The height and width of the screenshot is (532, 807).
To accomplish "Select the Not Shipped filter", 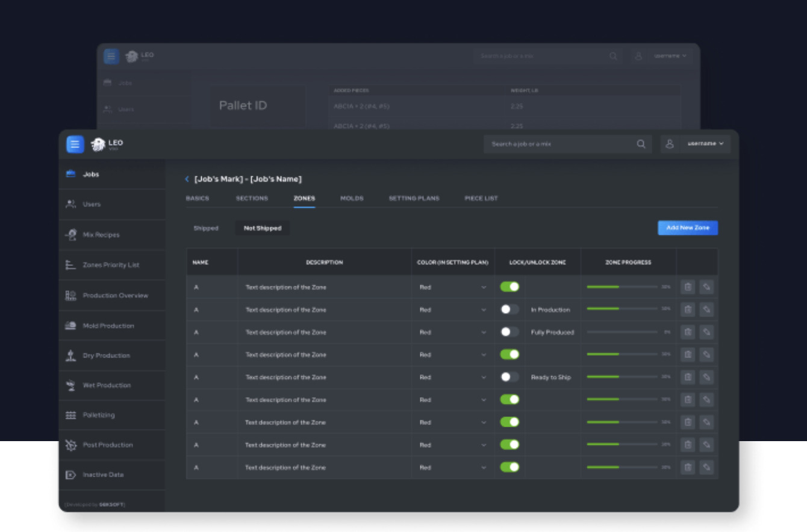I will point(263,228).
